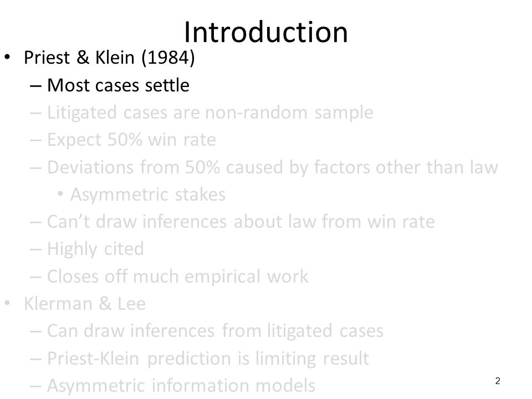The height and width of the screenshot is (399, 532).
Task: Click Litigated cases are non-random sample text
Action: (x=210, y=112)
